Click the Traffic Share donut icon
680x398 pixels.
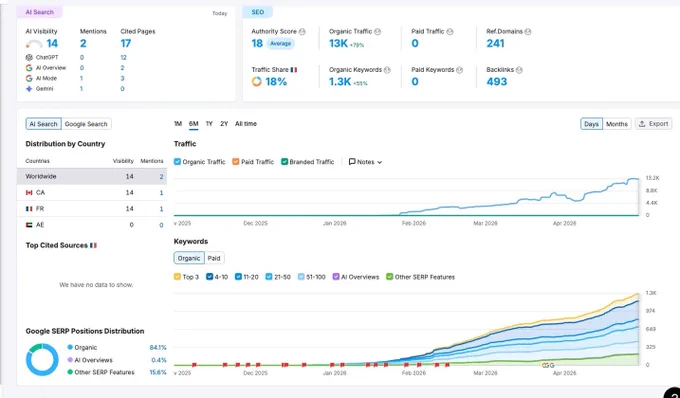(x=257, y=82)
